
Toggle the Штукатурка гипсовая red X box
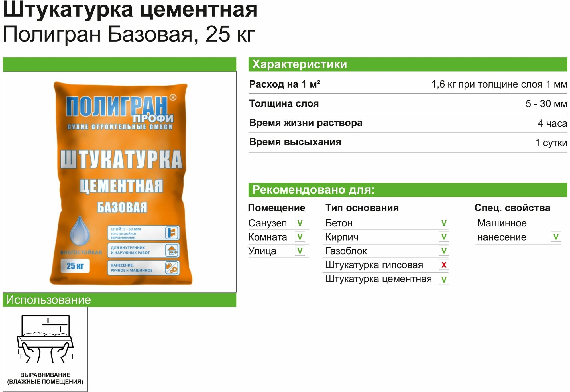point(444,265)
